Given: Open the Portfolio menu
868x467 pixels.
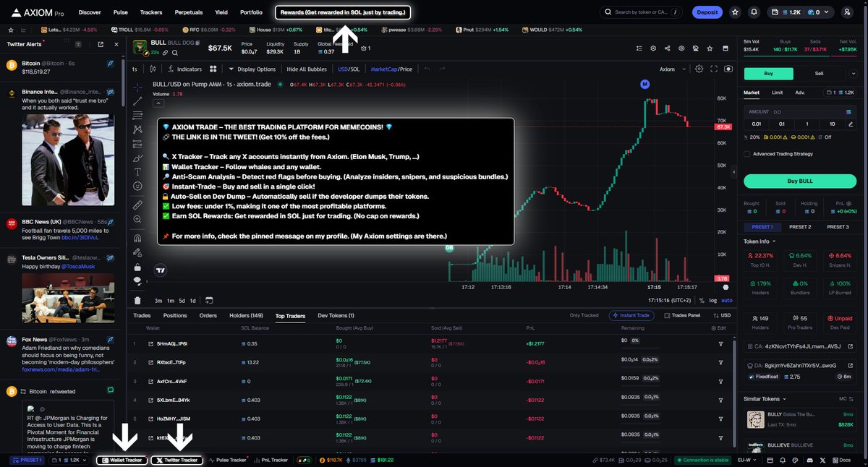Looking at the screenshot, I should pos(251,12).
